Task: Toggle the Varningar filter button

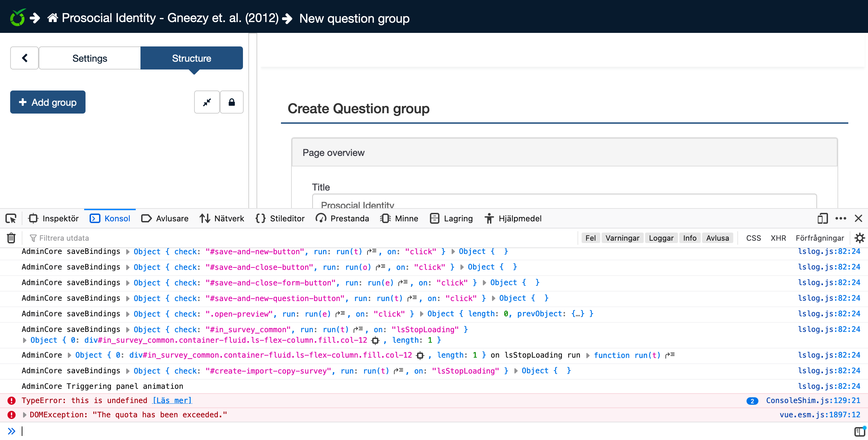Action: click(622, 238)
